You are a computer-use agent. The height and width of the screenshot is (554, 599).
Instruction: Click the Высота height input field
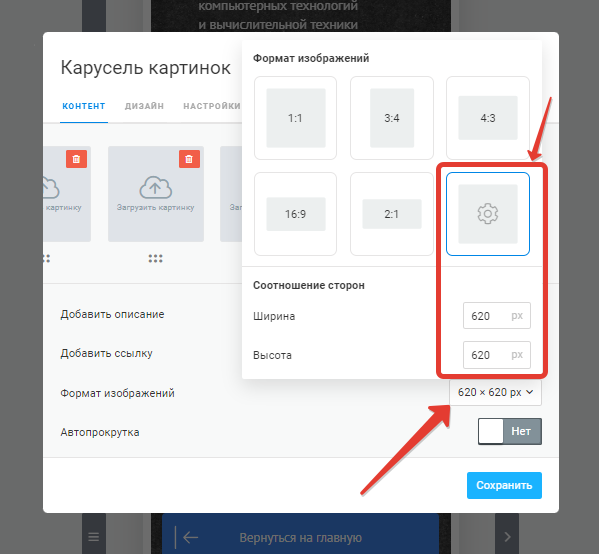pyautogui.click(x=497, y=355)
